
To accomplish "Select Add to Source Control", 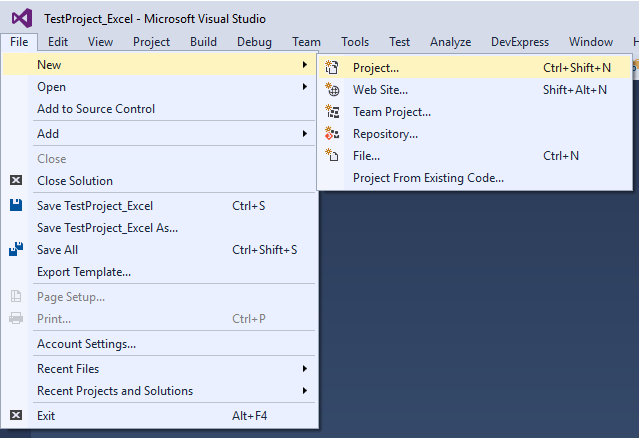I will [x=96, y=109].
